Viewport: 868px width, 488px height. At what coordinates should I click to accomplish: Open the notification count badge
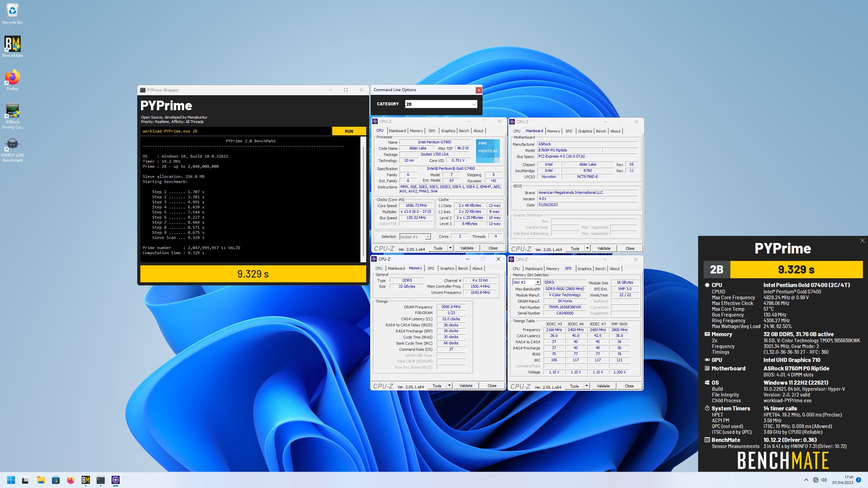click(x=859, y=480)
